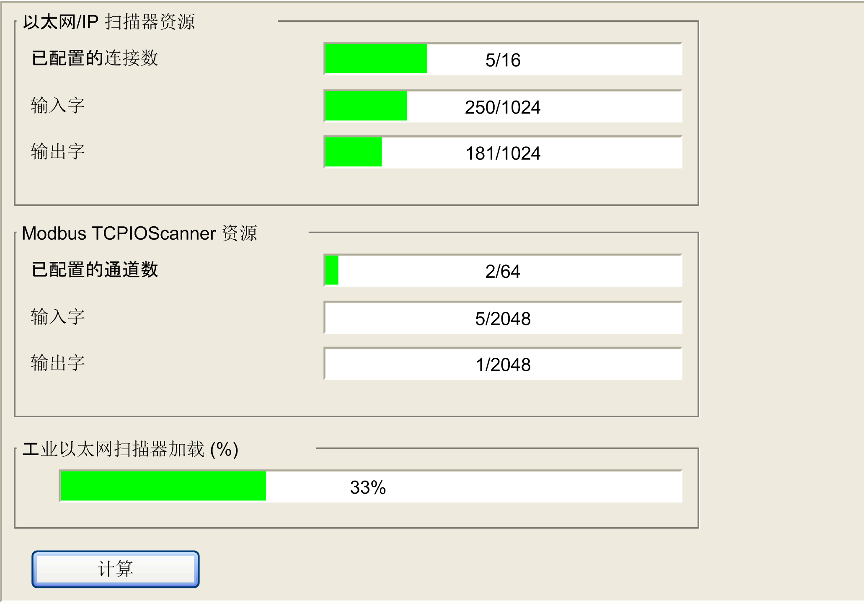The image size is (868, 603).
Task: Click the 工业以太网扫描器加载 (%) group title
Action: (130, 449)
